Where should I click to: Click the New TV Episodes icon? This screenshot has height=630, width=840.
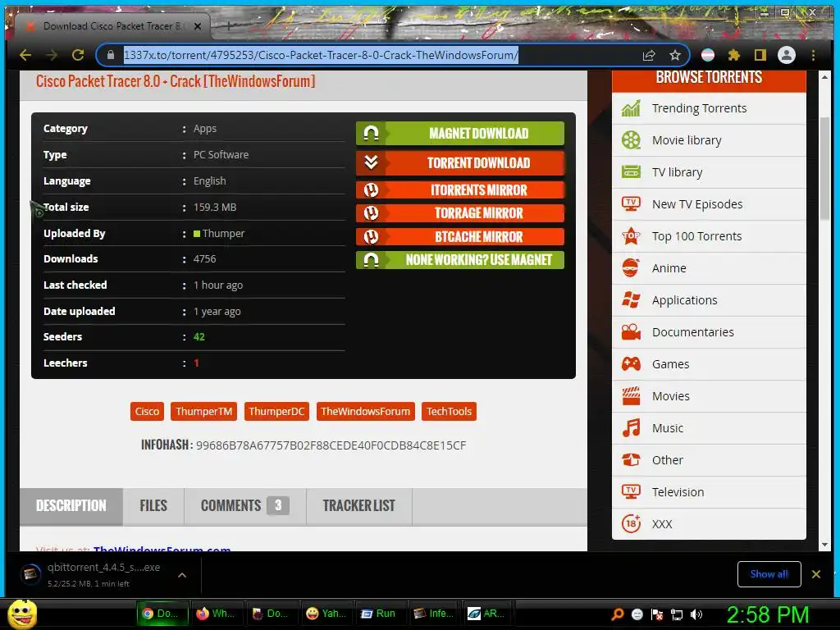click(x=631, y=204)
